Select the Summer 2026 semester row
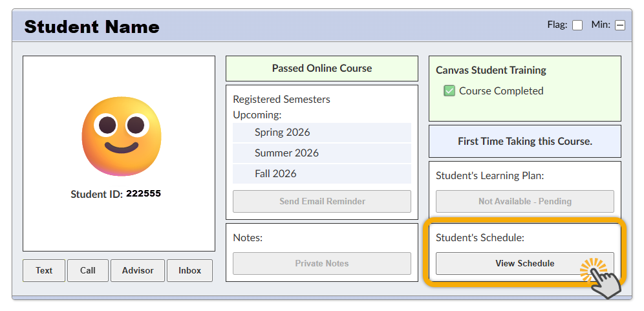Viewport: 644px width, 311px height. click(x=322, y=153)
